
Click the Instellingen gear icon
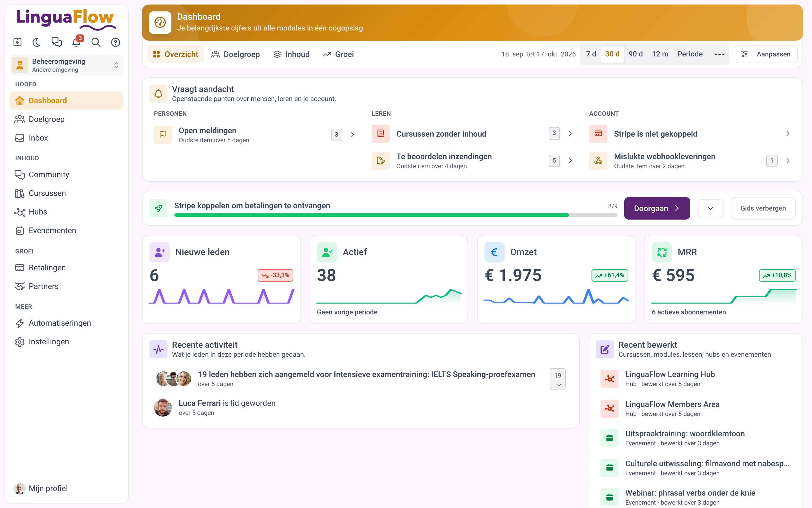(x=20, y=342)
